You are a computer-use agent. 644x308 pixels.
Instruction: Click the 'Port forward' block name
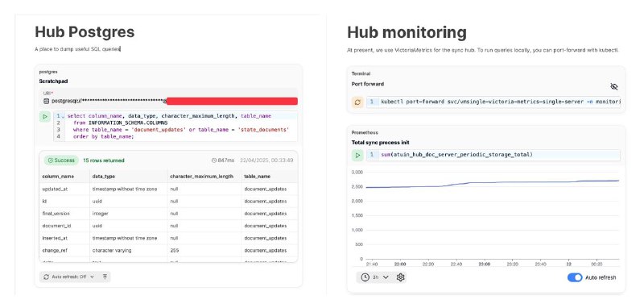click(x=368, y=84)
